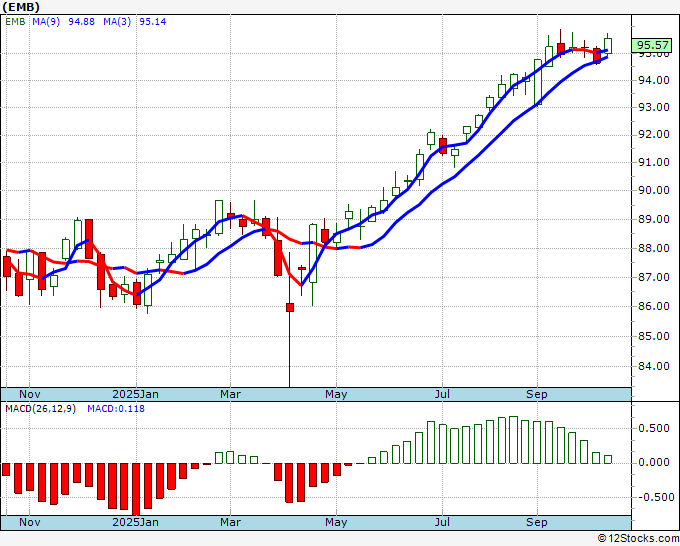Click 2025Jan on the price chart date axis
680x546 pixels.
[135, 394]
